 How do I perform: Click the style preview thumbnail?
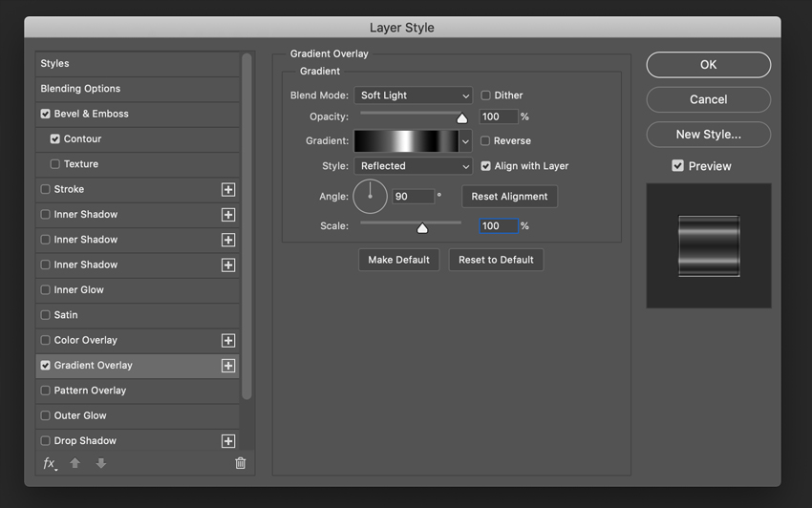point(709,246)
